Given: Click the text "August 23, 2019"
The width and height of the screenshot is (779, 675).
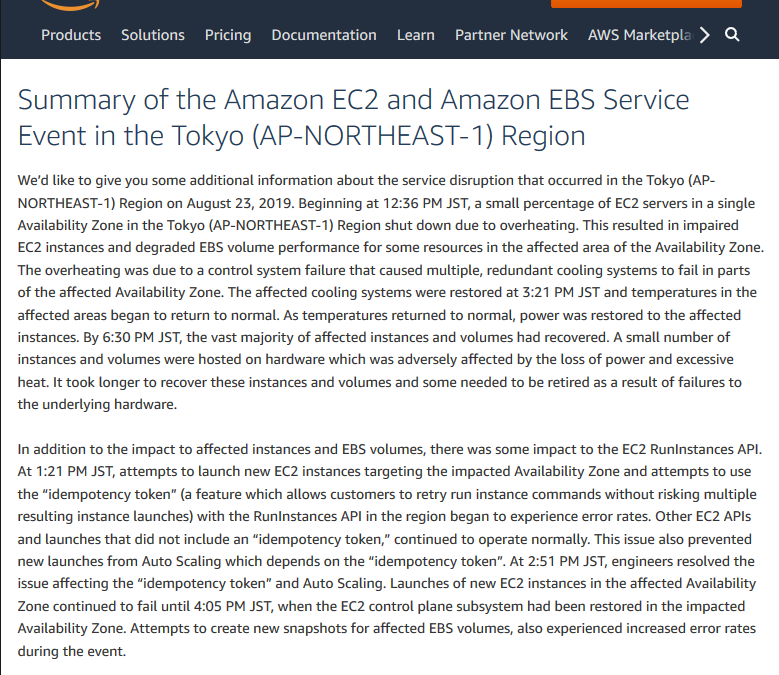Looking at the screenshot, I should point(239,203).
